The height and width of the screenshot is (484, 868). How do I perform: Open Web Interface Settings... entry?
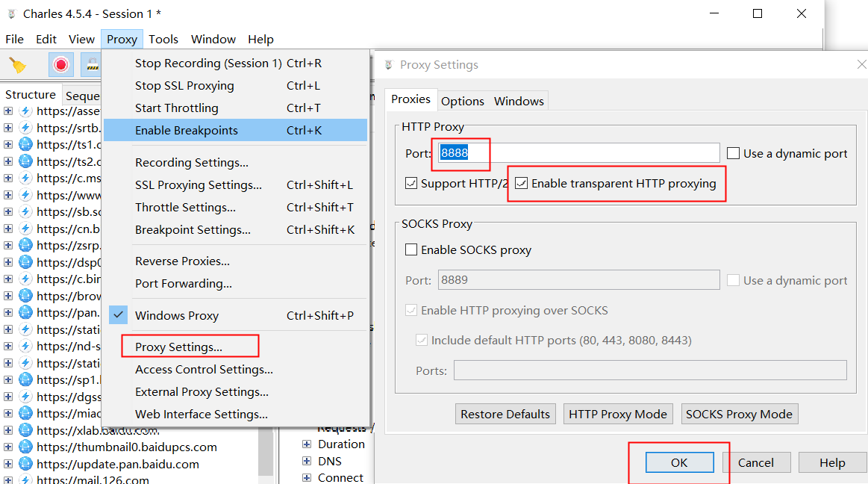(x=202, y=415)
